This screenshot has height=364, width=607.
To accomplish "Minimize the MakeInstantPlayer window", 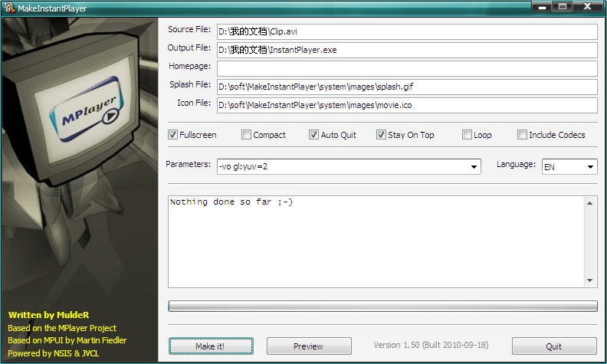I will click(543, 7).
